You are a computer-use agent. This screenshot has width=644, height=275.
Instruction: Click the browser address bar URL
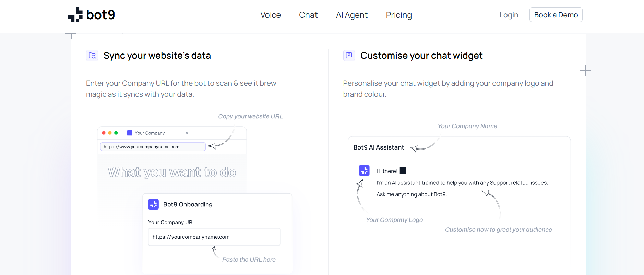pos(153,147)
